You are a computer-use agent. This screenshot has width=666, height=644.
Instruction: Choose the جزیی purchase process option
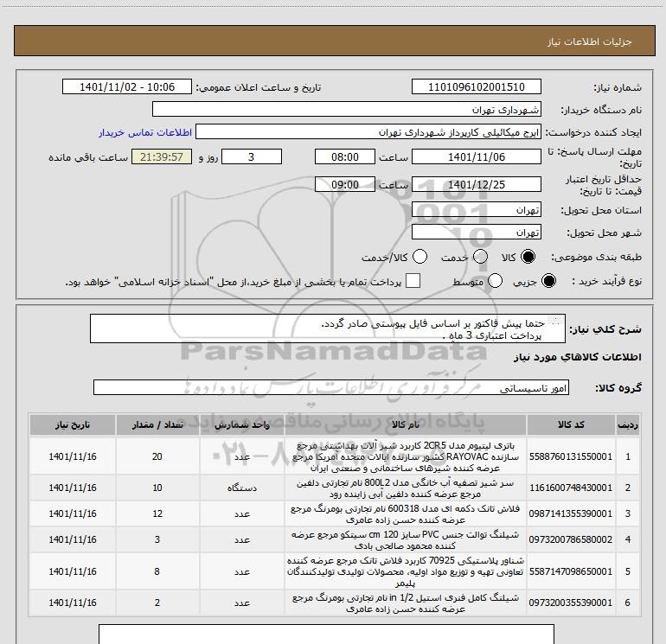(548, 281)
